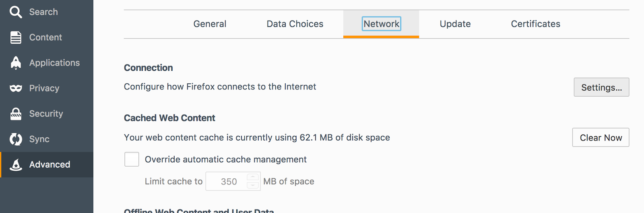Screen dimensions: 644x213
Task: Click the Applications rocket icon
Action: (16, 63)
